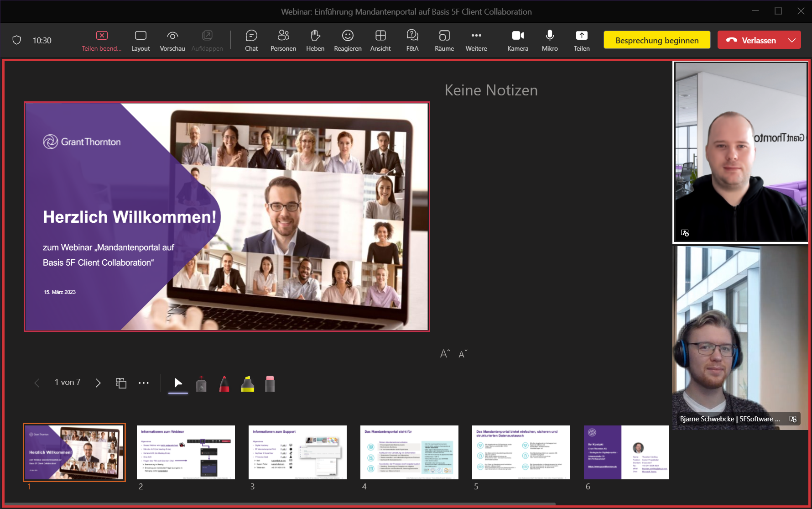Click the icon on Bjarne's name bar

793,419
